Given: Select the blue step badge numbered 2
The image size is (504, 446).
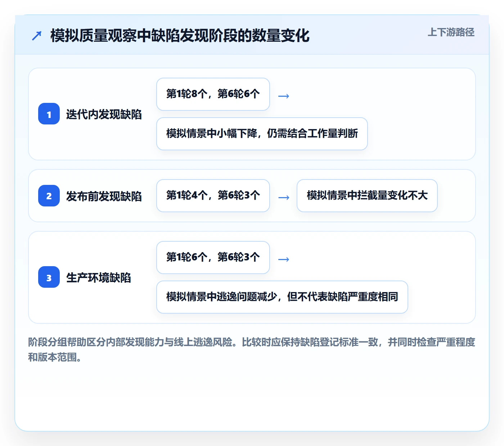Looking at the screenshot, I should [49, 196].
